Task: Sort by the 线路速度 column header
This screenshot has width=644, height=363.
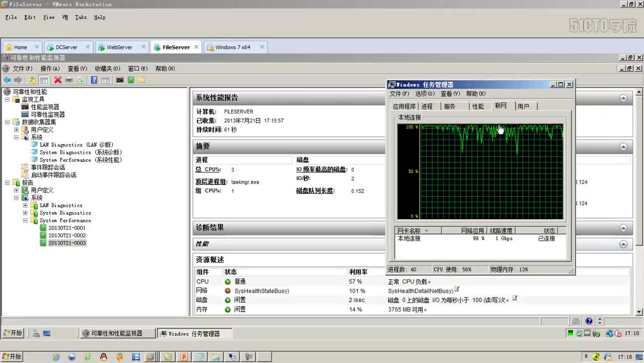Action: coord(501,231)
